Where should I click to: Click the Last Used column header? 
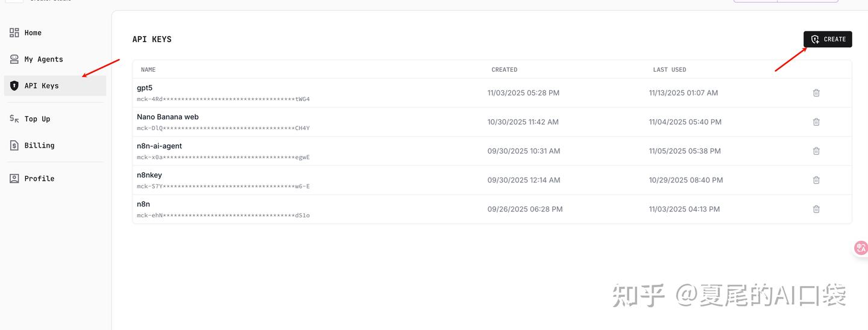pyautogui.click(x=670, y=70)
